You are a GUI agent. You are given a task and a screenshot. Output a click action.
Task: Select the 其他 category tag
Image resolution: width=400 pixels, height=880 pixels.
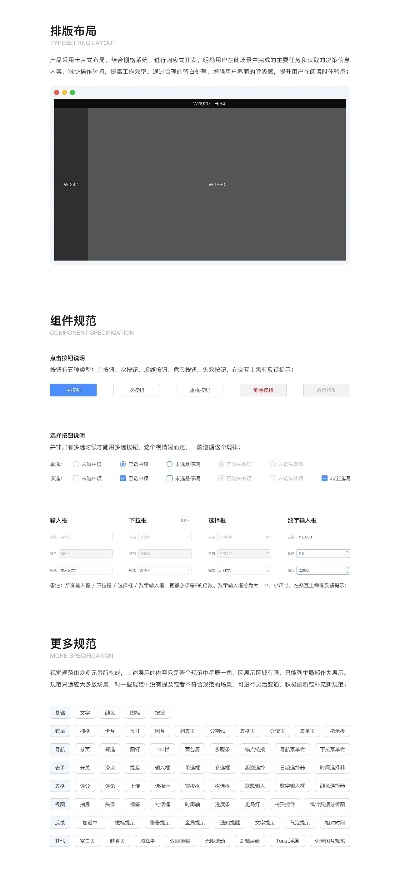click(x=59, y=841)
